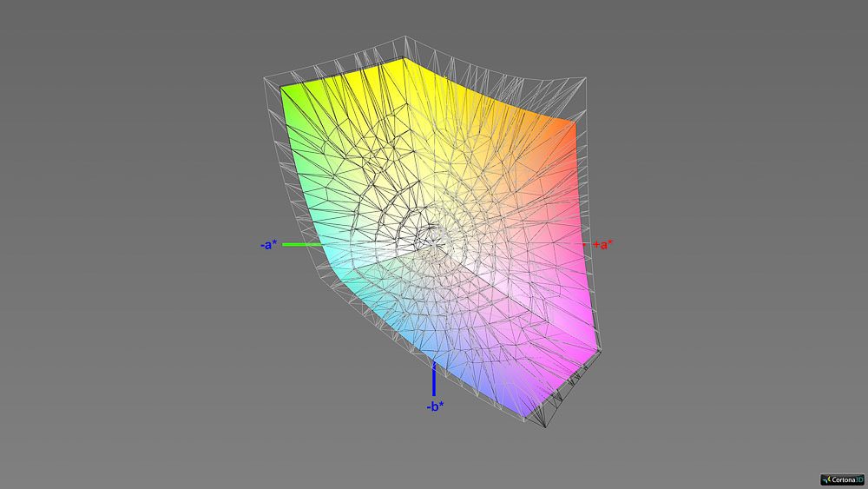Select the green -a* axis line
868x489 pixels.
[x=302, y=245]
